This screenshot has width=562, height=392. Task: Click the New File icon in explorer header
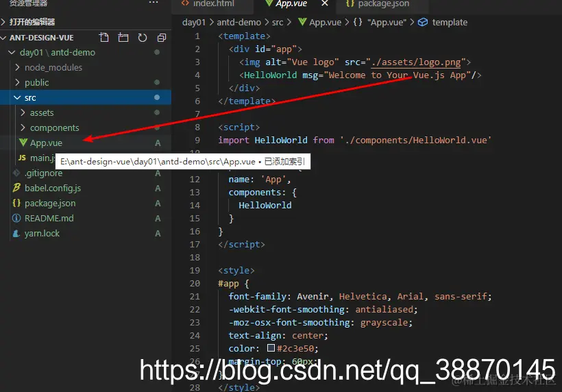click(104, 37)
